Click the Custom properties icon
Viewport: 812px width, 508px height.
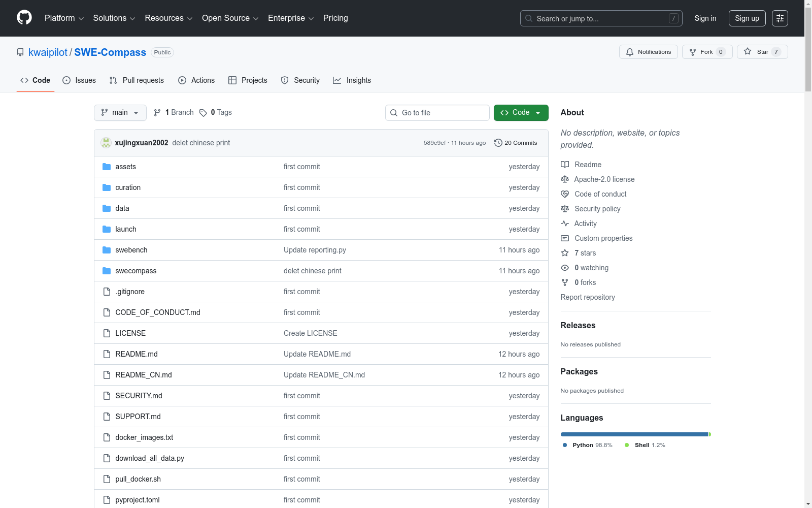point(565,238)
